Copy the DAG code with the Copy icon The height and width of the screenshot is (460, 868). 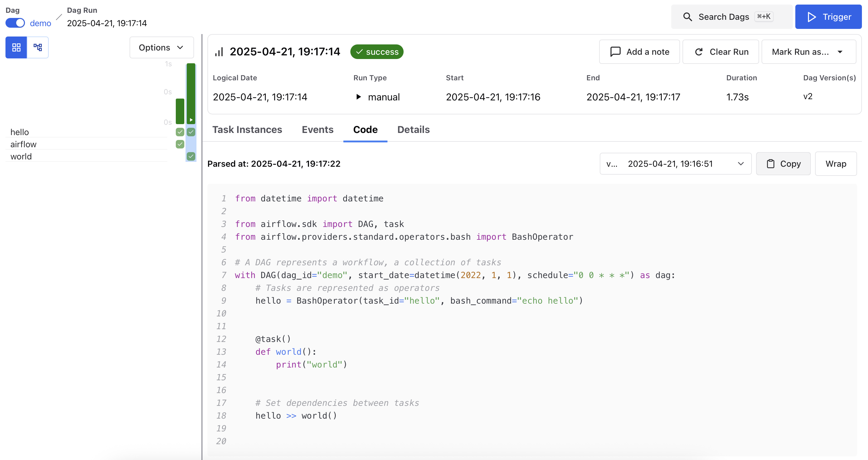[x=771, y=164]
